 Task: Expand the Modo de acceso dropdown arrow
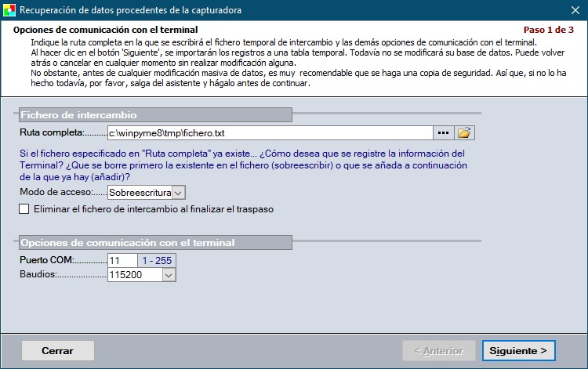178,192
